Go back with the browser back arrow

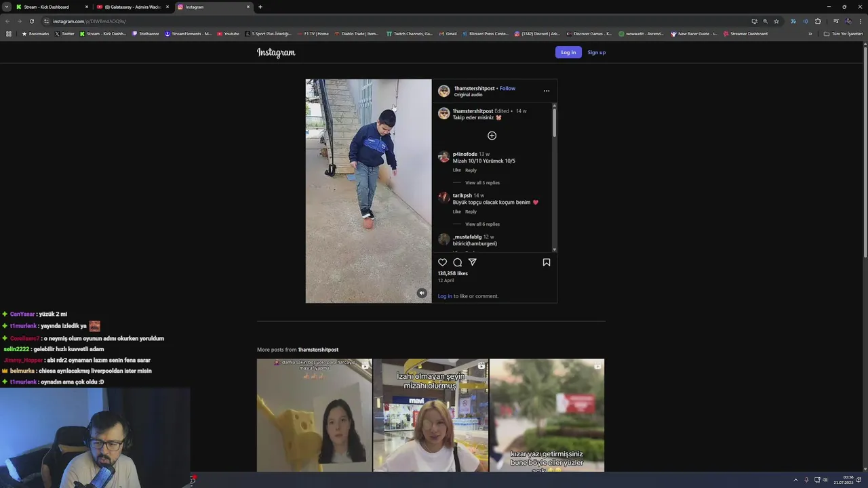point(7,21)
